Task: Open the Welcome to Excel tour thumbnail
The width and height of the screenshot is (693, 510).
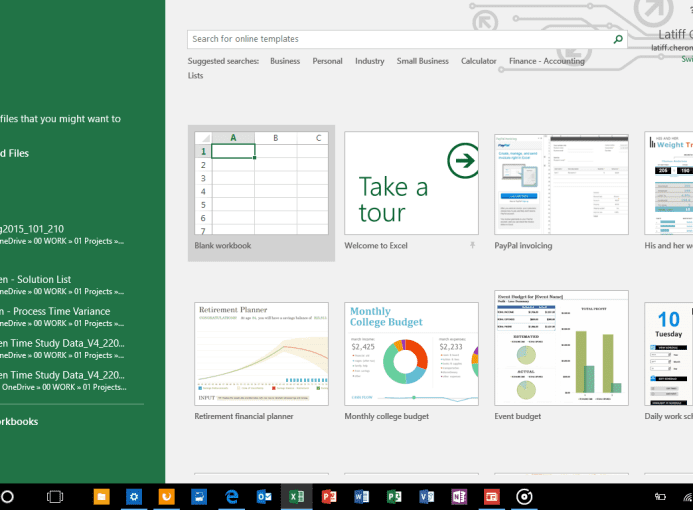Action: [411, 183]
